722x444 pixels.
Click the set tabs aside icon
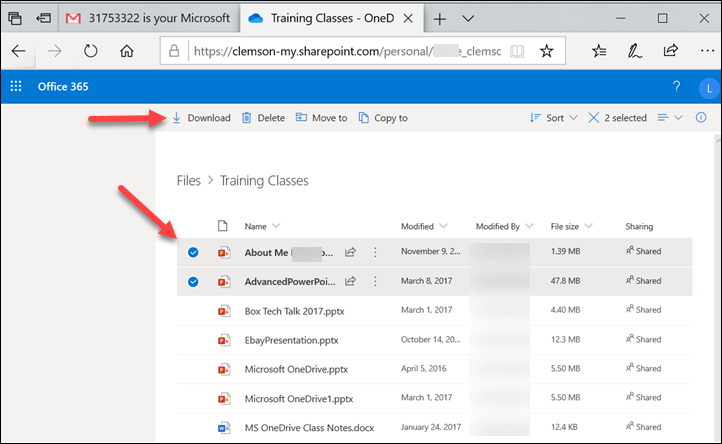(44, 18)
